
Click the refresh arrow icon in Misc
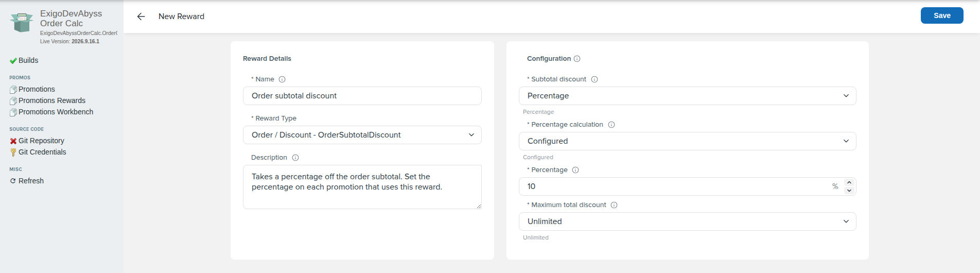tap(13, 181)
